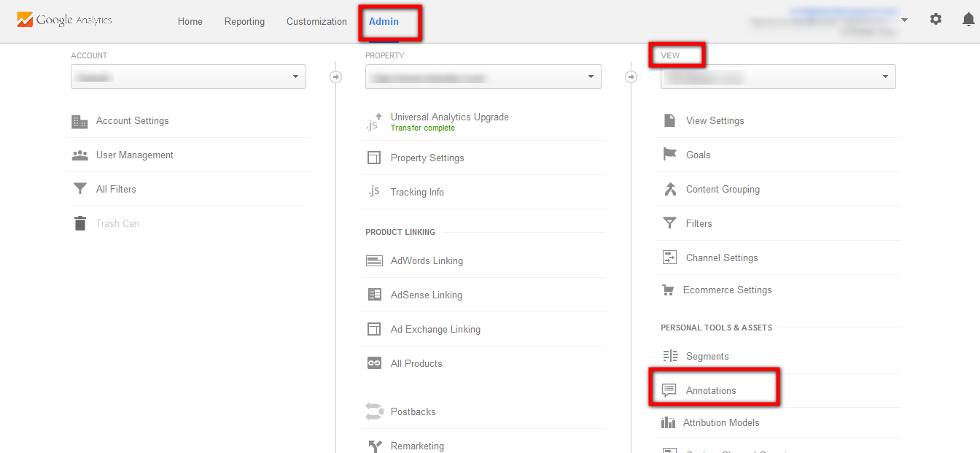
Task: Expand the user account menu arrow
Action: click(x=904, y=20)
